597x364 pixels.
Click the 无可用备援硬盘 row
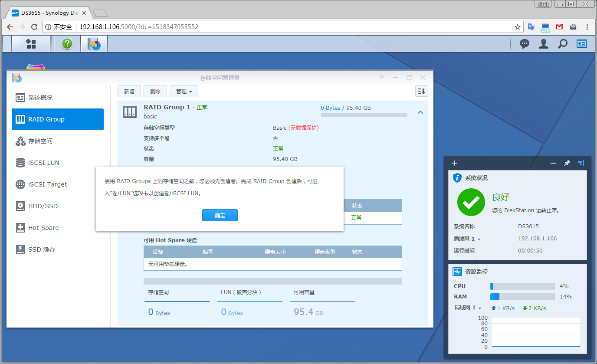point(273,264)
